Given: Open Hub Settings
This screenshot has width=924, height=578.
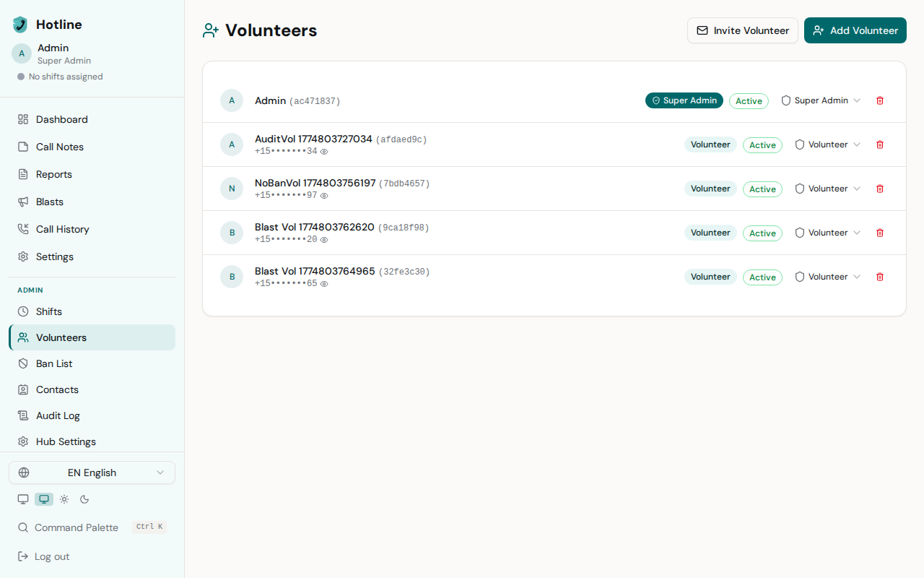Looking at the screenshot, I should (x=66, y=441).
